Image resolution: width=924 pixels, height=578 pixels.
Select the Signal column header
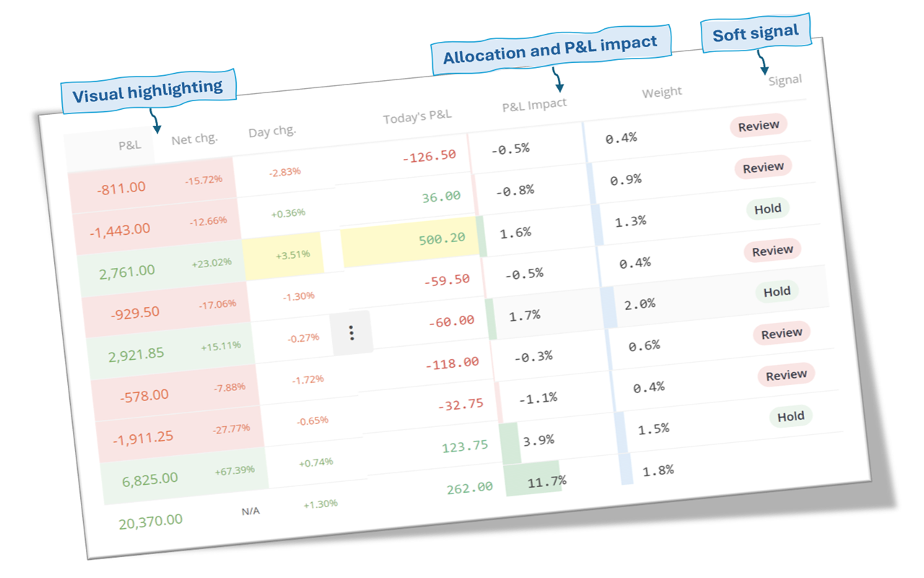pos(785,79)
